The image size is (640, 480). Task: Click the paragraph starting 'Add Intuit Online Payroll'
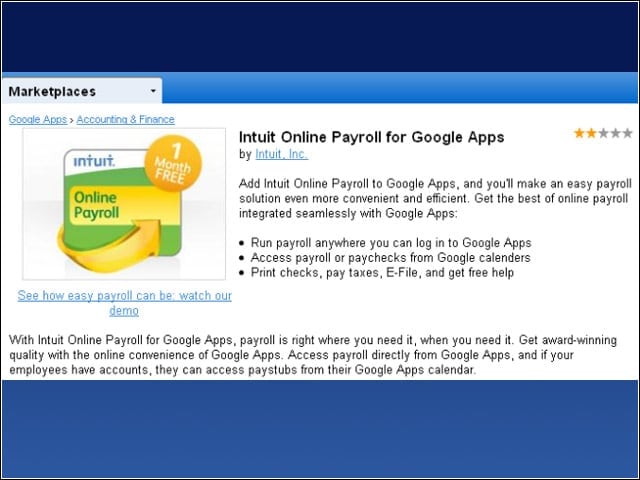click(x=435, y=198)
